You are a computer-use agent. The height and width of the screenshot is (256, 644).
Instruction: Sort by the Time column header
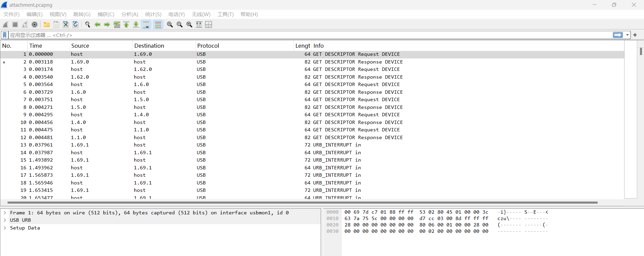(48, 46)
